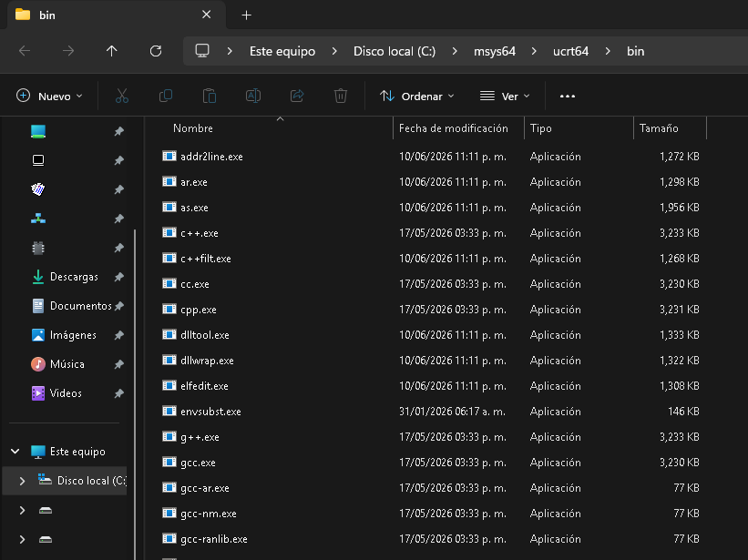Close the bin tab

(x=207, y=15)
